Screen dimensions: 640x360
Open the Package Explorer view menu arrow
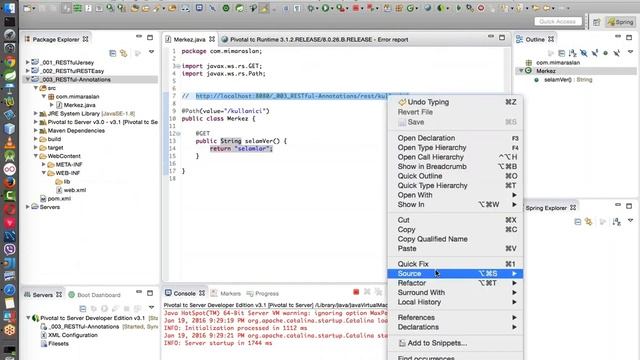pos(151,52)
